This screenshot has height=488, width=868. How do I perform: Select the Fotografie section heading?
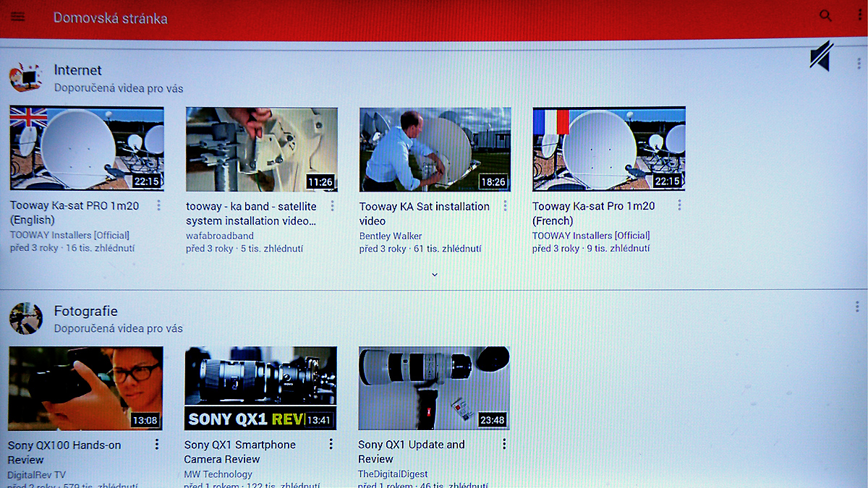[x=86, y=312]
